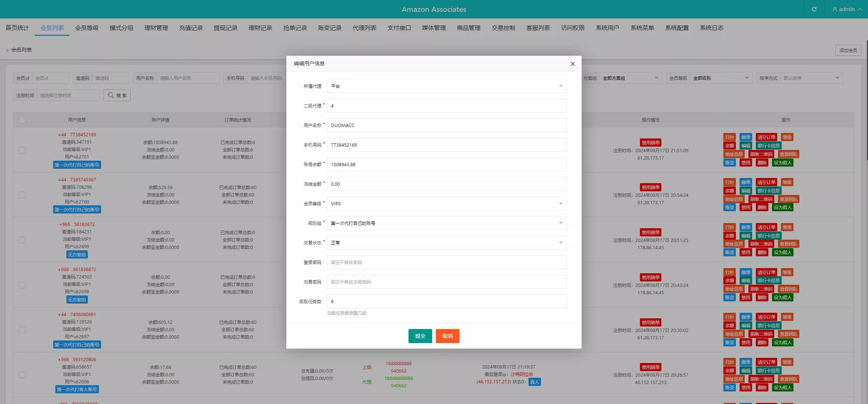Check the row for user 7385749367
This screenshot has height=404, width=868.
tap(22, 195)
